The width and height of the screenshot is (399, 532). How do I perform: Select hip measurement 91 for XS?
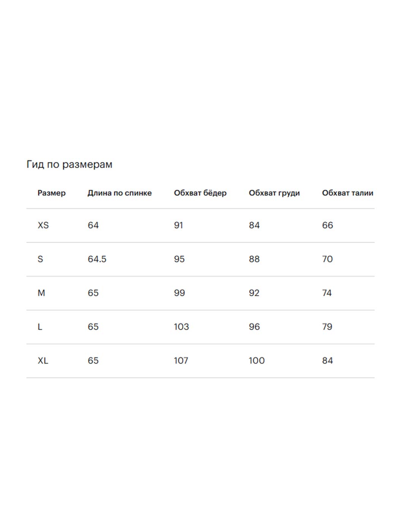pos(178,225)
